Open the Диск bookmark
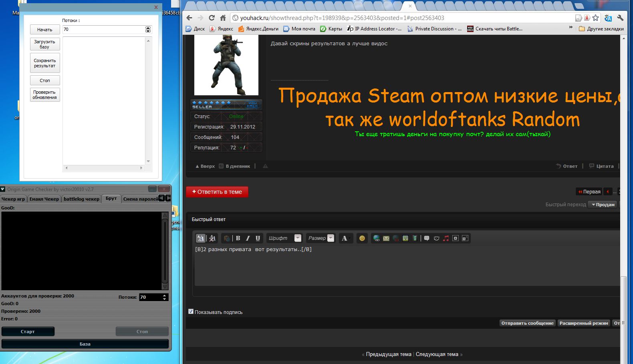Viewport: 633px width, 364px height. [x=195, y=29]
